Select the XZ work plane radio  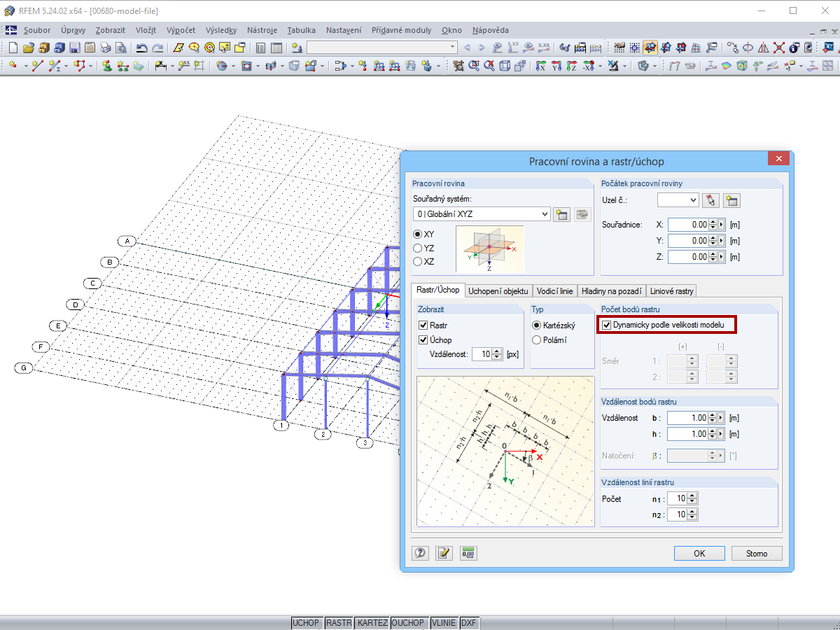tap(418, 261)
